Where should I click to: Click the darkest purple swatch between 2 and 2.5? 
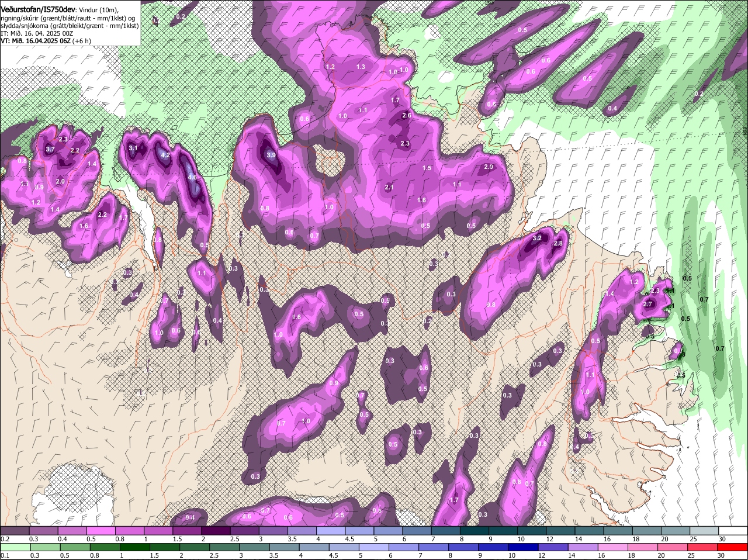[216, 530]
